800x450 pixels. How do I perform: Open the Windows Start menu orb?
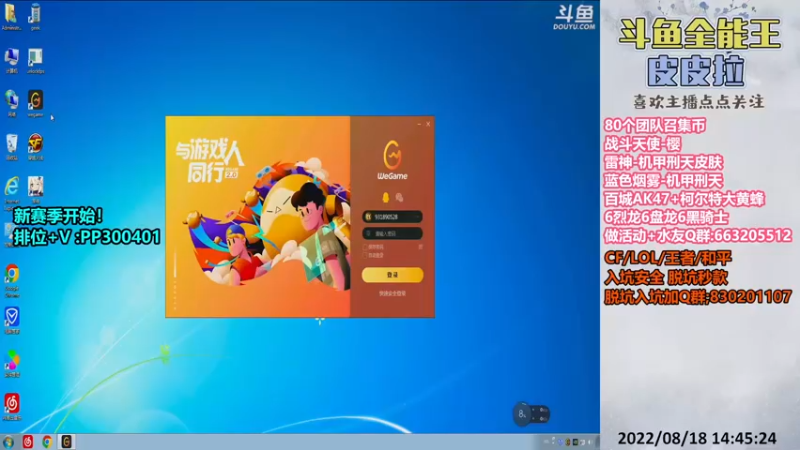[8, 442]
